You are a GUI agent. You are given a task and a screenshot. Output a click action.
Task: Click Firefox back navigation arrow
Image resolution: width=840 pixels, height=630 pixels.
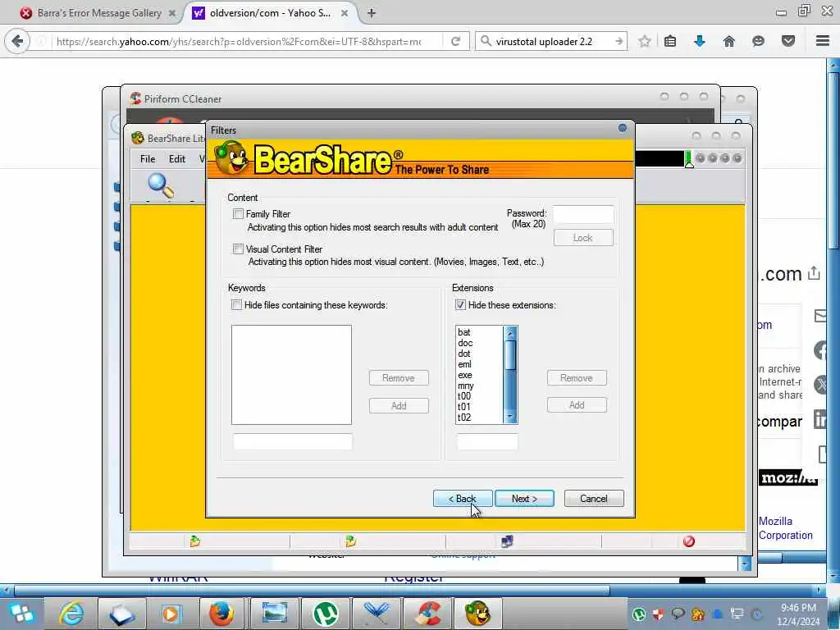(x=18, y=41)
